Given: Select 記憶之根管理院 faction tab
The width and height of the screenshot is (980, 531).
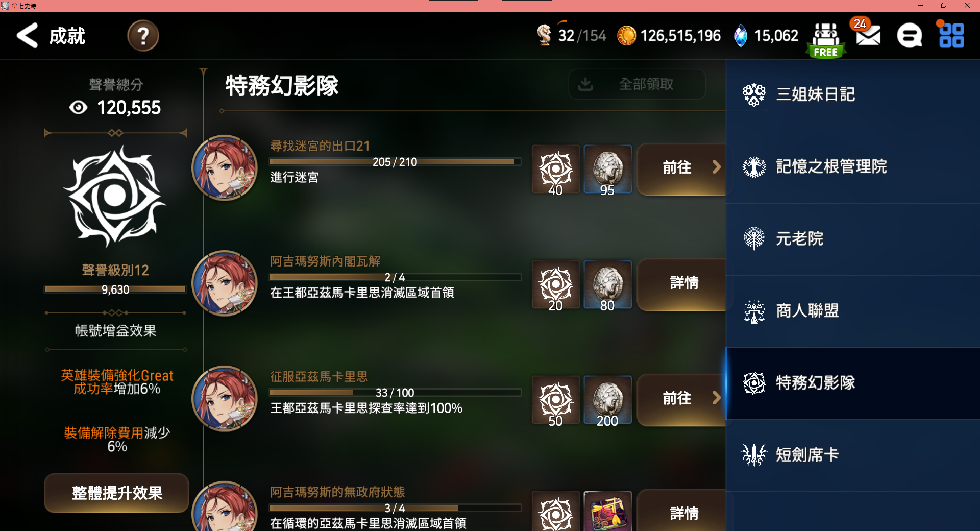Looking at the screenshot, I should [853, 167].
